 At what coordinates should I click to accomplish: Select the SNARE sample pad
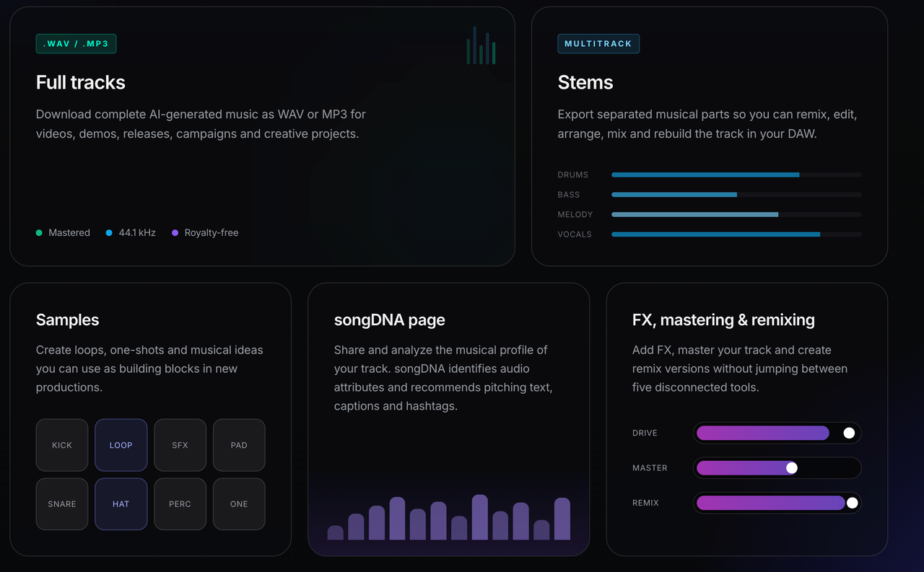pyautogui.click(x=62, y=504)
